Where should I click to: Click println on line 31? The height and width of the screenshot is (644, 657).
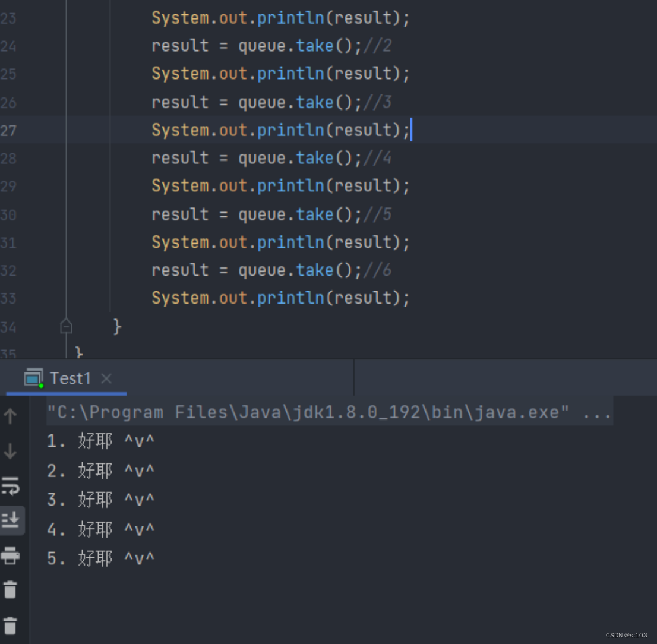click(x=290, y=242)
